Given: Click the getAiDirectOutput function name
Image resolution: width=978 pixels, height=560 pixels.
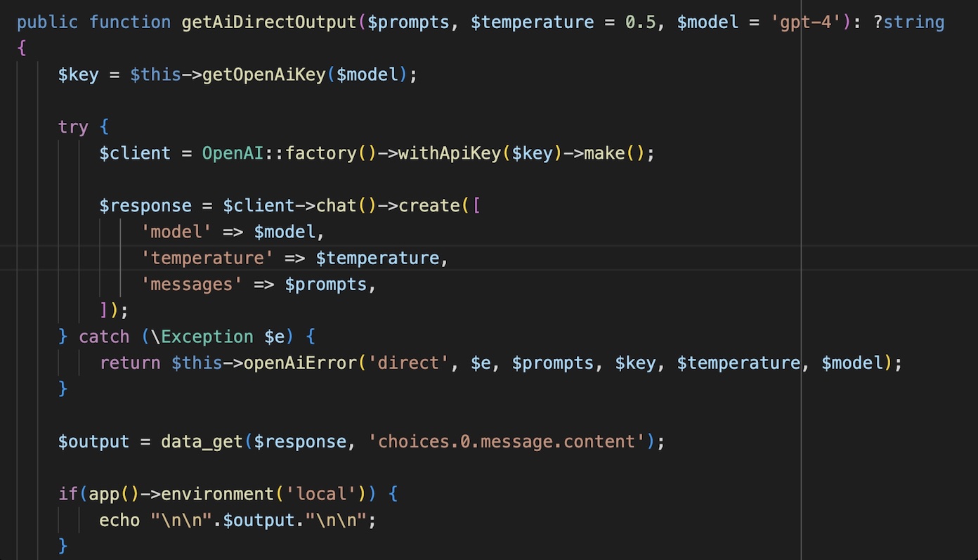Looking at the screenshot, I should coord(268,22).
